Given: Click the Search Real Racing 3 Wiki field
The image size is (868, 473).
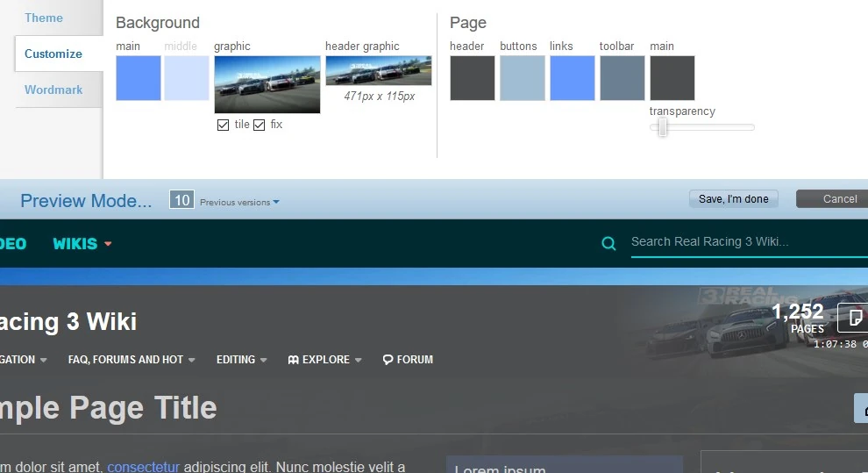Looking at the screenshot, I should tap(745, 242).
